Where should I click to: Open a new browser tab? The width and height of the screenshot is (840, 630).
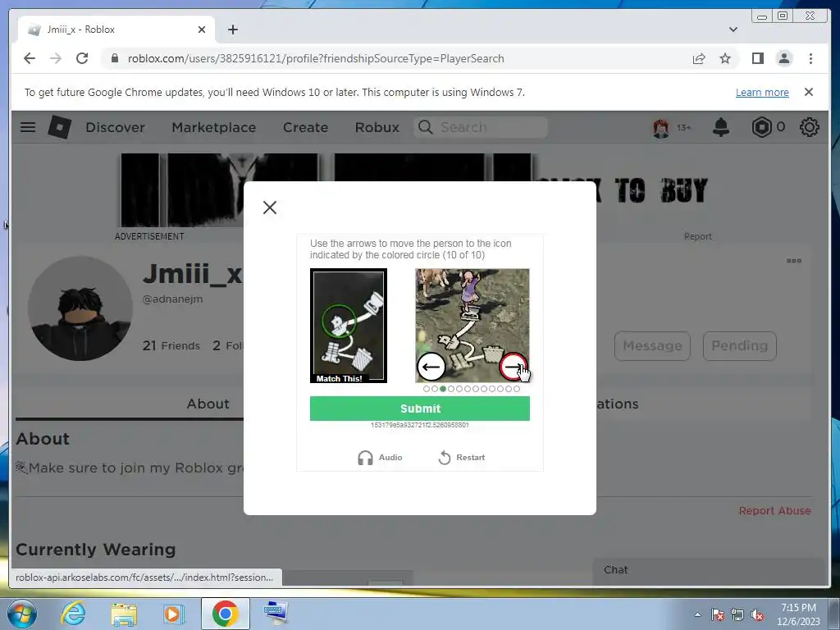tap(232, 30)
